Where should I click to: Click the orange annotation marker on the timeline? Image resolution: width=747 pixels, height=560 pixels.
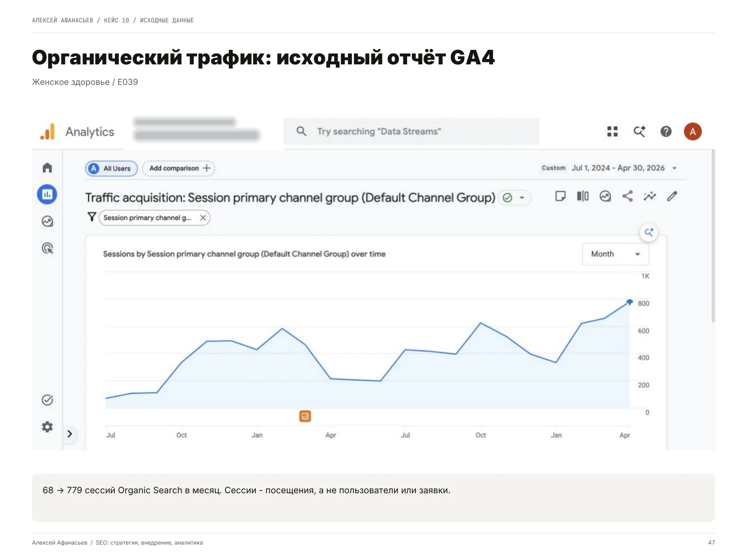[305, 416]
